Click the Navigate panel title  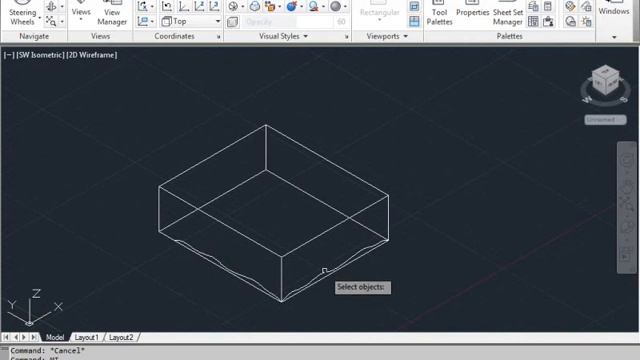coord(34,36)
